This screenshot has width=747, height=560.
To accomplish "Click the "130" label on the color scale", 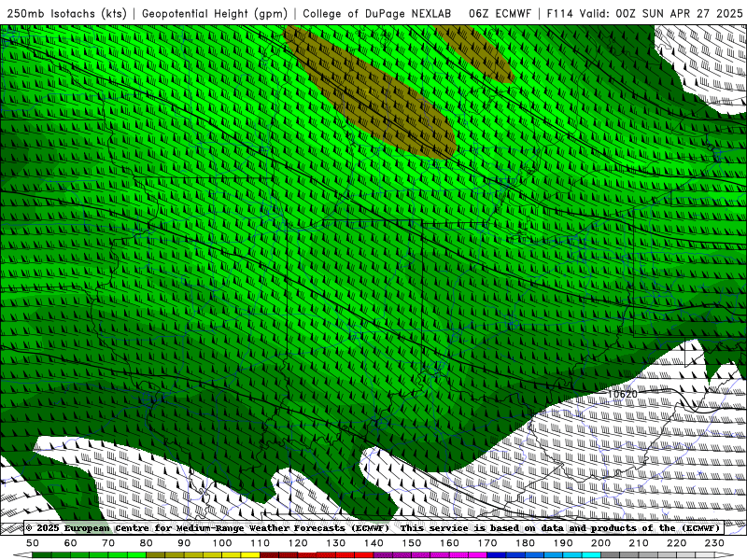I will tap(336, 543).
